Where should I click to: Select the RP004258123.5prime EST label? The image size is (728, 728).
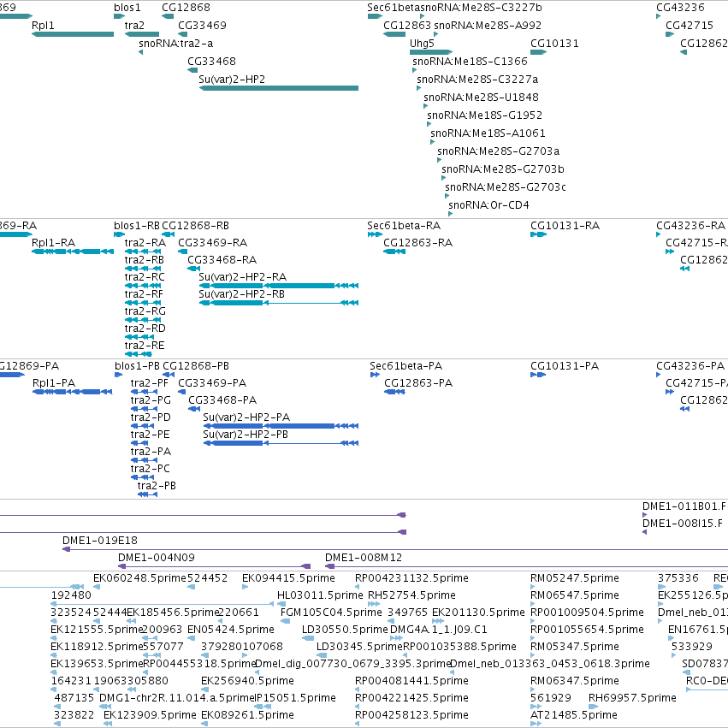pos(411,715)
